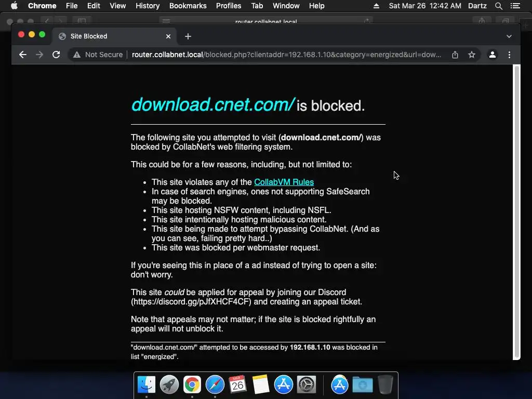Image resolution: width=532 pixels, height=399 pixels.
Task: Click the download.cnet.com/ heading text
Action: tap(213, 104)
